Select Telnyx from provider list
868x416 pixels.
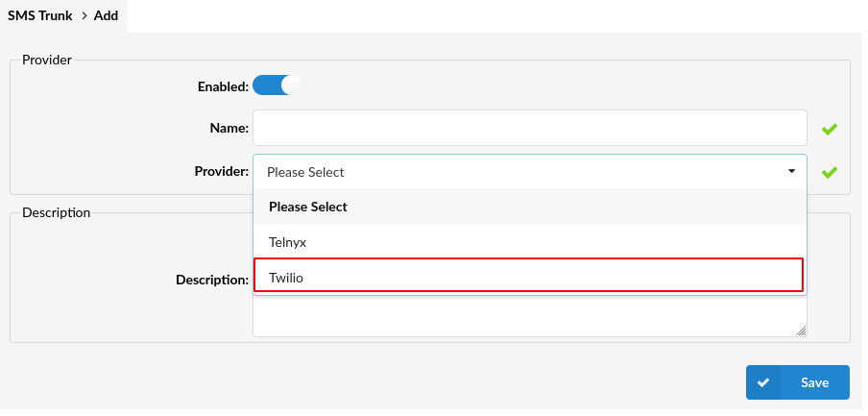point(529,243)
